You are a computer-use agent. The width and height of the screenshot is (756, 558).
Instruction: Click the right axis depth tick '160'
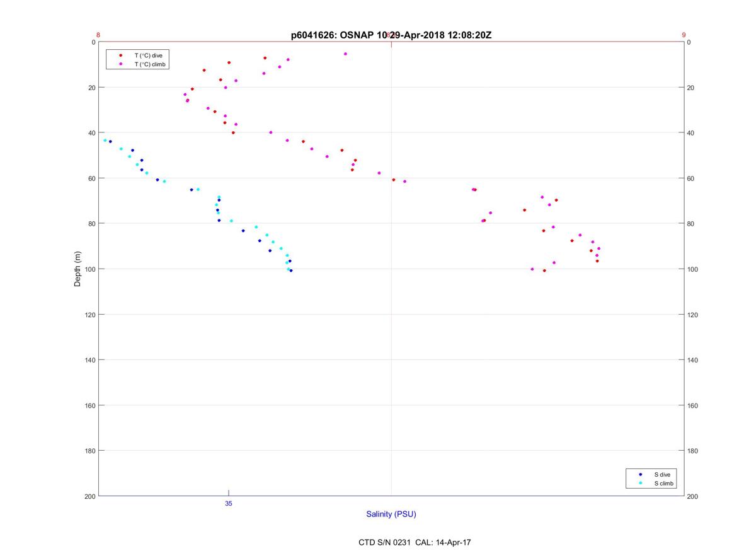pyautogui.click(x=692, y=405)
